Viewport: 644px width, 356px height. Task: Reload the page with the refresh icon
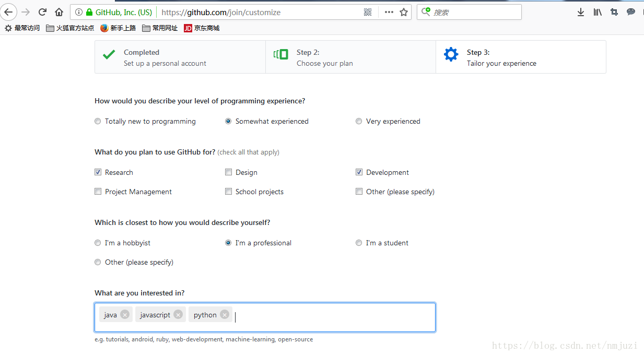(x=43, y=12)
